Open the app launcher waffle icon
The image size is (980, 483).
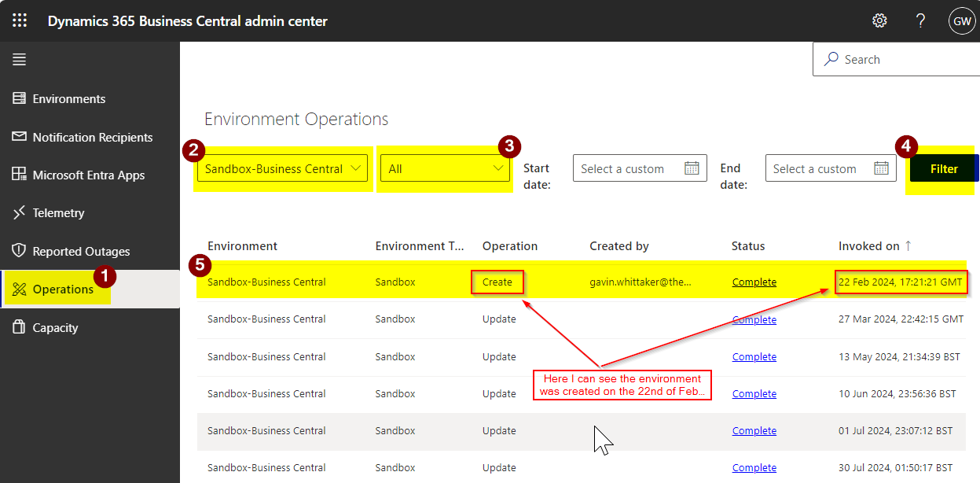[x=20, y=20]
